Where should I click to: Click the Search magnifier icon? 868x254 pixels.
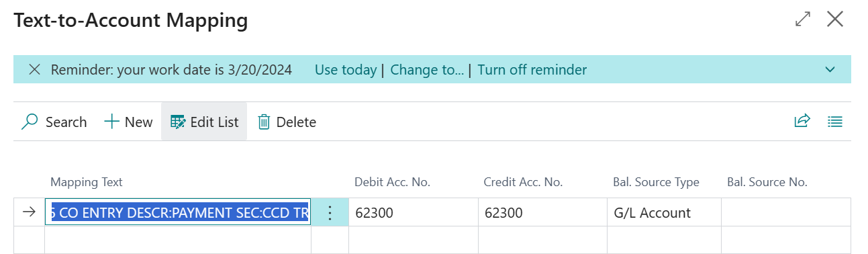click(30, 122)
